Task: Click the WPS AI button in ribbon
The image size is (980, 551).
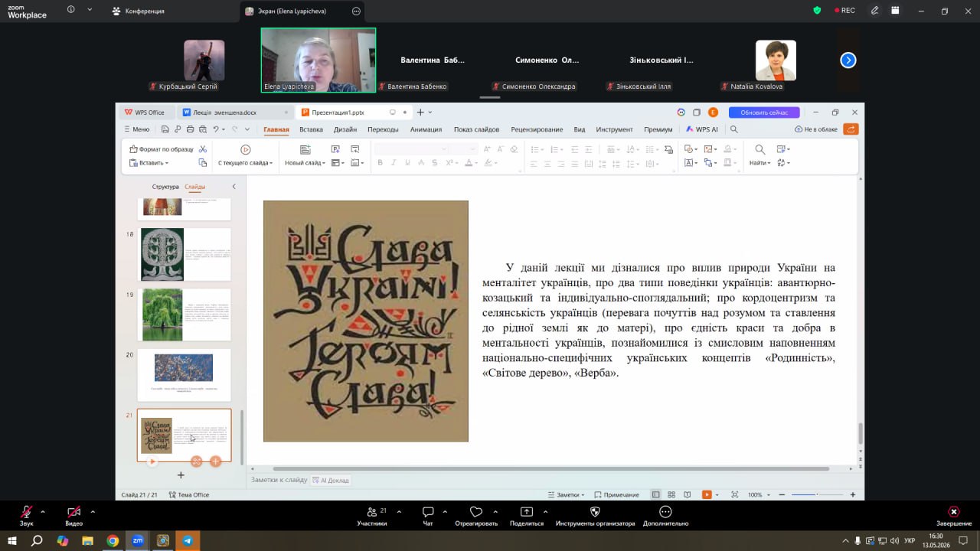Action: point(702,129)
